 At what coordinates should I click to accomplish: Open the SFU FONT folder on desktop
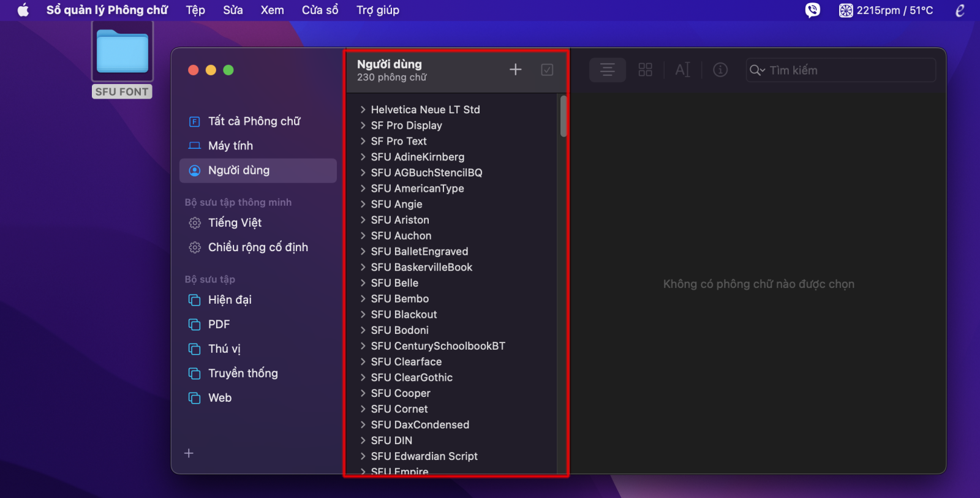(x=123, y=59)
